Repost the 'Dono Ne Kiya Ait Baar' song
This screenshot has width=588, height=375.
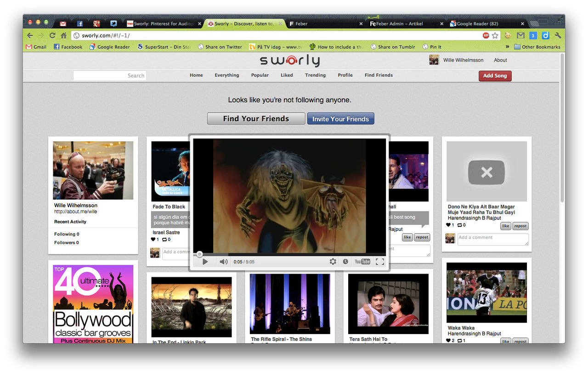tap(520, 226)
